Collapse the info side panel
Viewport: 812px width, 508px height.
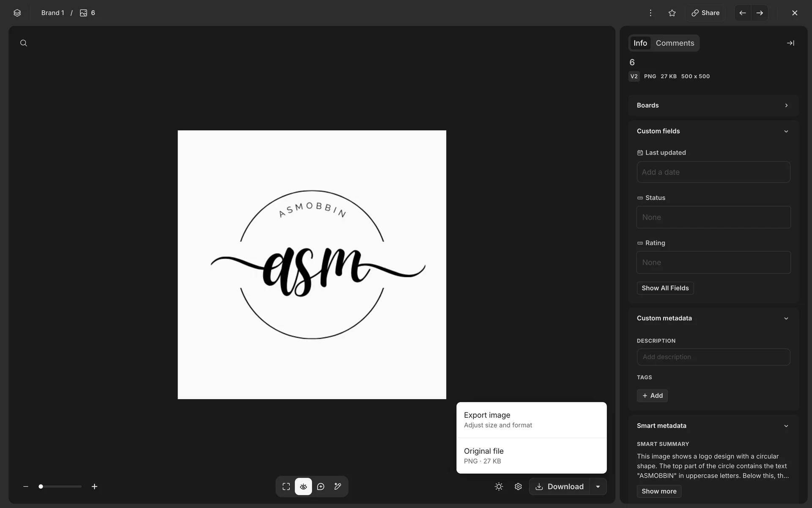790,43
